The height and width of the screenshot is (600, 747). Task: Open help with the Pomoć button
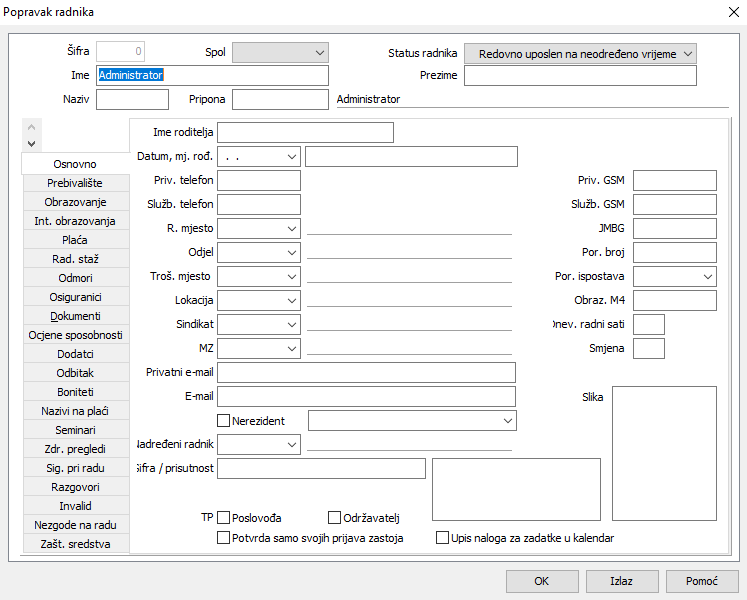(701, 581)
